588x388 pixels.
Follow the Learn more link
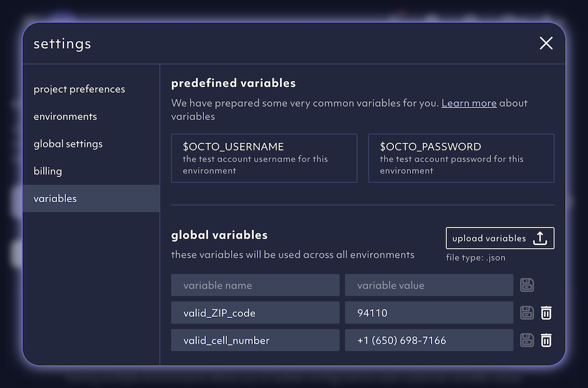coord(469,103)
